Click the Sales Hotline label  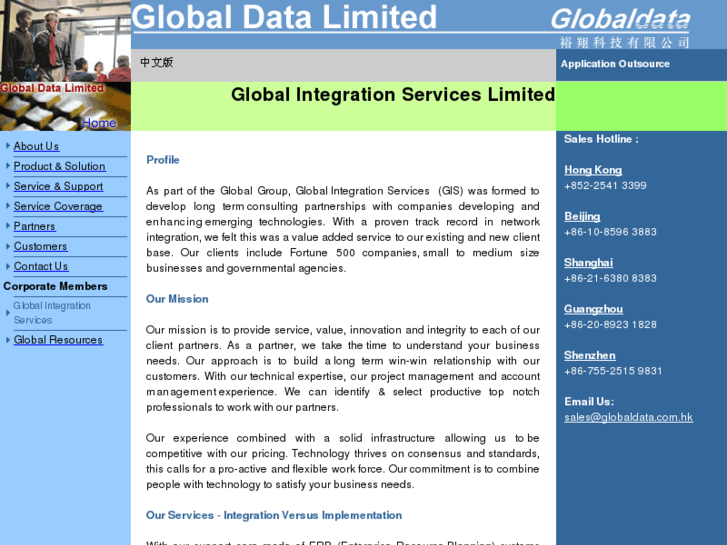(601, 139)
